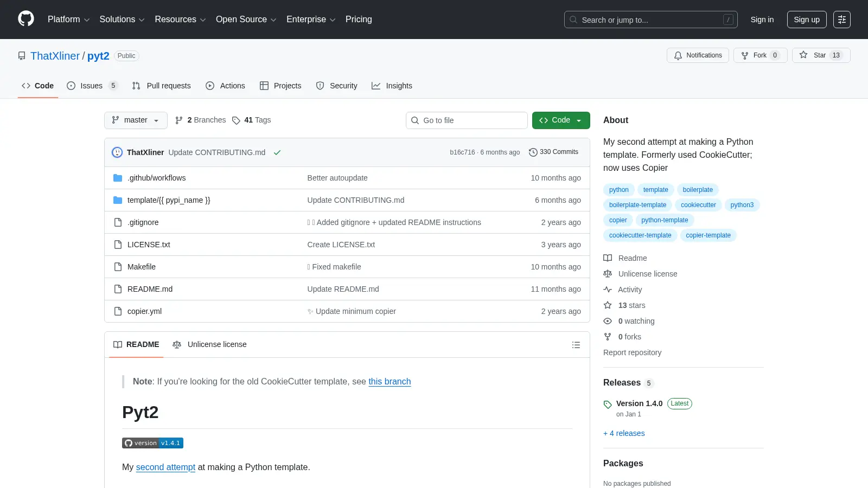Open the 330 Commits history
The image size is (868, 488).
(554, 152)
